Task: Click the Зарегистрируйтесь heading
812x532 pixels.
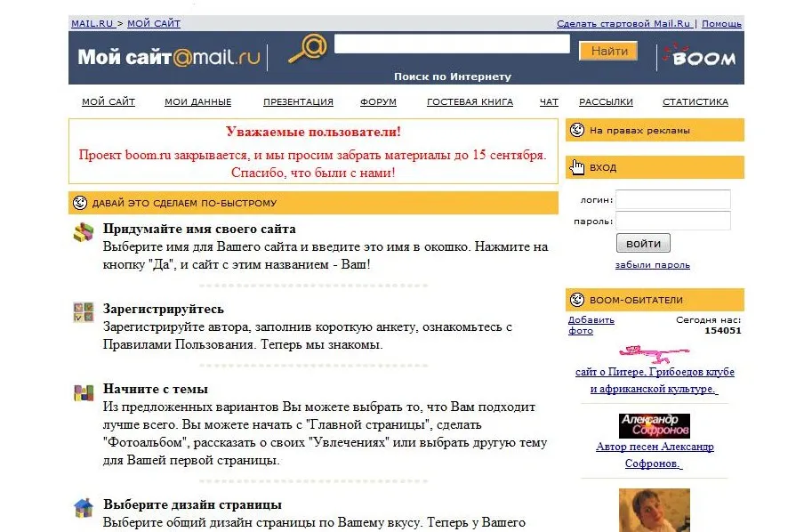Action: pyautogui.click(x=163, y=309)
